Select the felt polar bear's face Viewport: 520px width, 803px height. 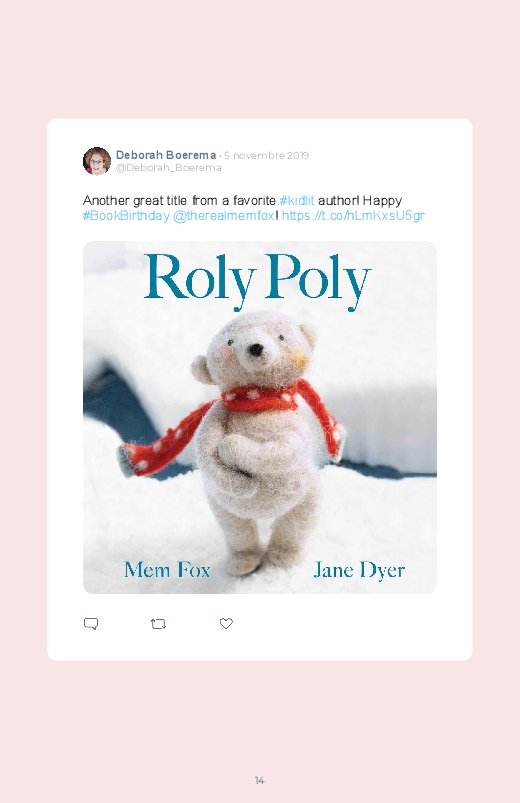point(257,348)
